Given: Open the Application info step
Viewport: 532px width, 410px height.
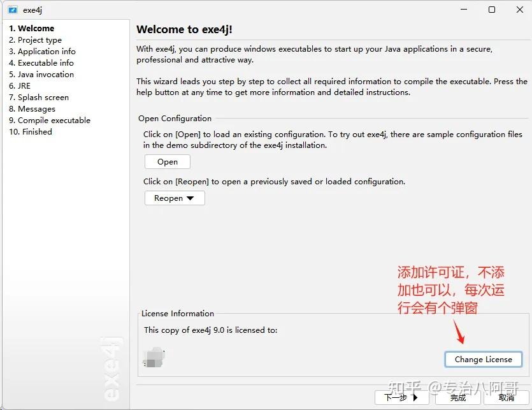Looking at the screenshot, I should 43,51.
